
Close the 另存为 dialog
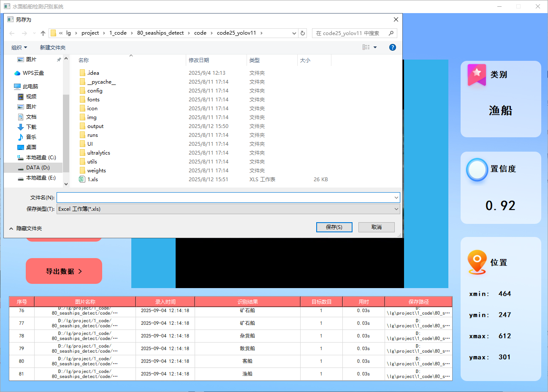coord(396,19)
